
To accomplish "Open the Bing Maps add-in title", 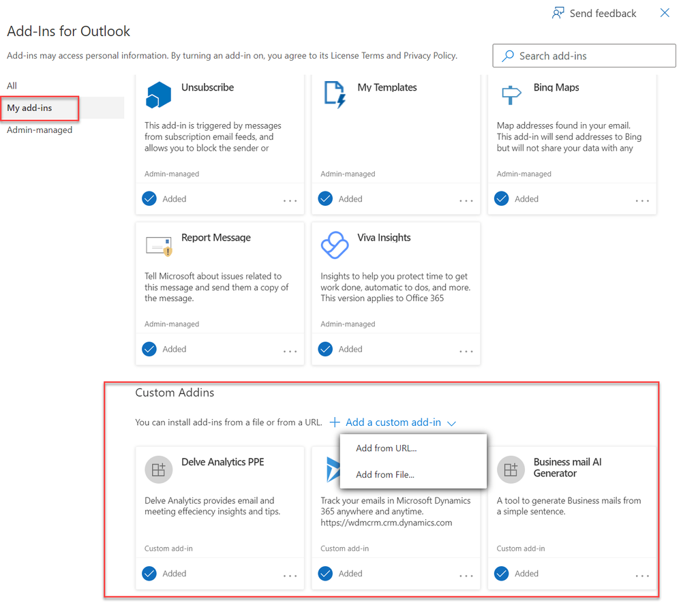I will tap(556, 87).
